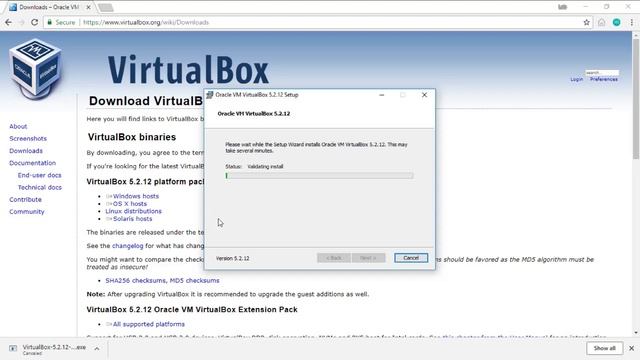Cancel the VirtualBox installation

pos(411,258)
